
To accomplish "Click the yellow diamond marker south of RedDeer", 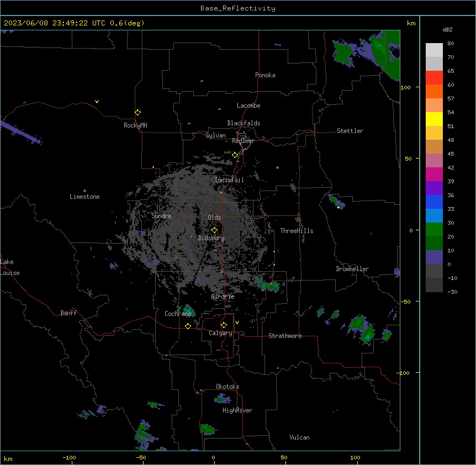I will click(x=235, y=155).
